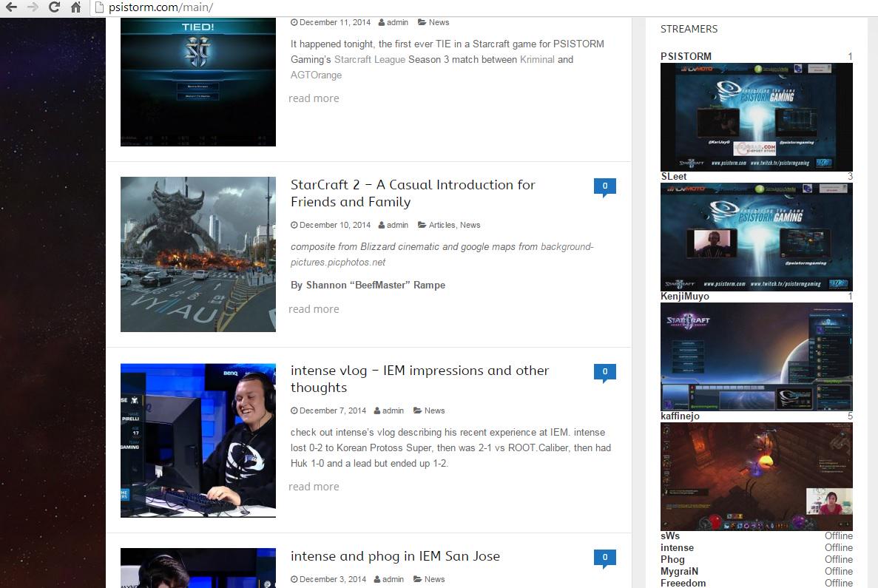Open admin author link on December 3 post
The width and height of the screenshot is (878, 588).
click(393, 579)
